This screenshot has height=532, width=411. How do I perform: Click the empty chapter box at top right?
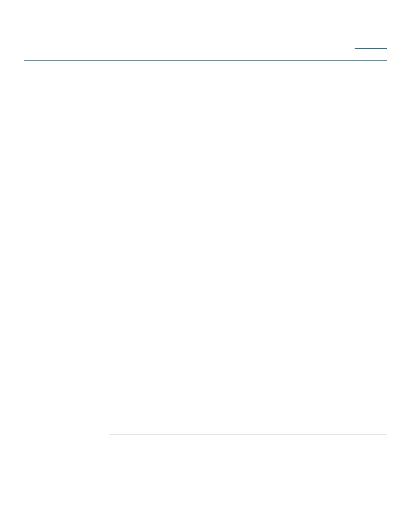[371, 54]
